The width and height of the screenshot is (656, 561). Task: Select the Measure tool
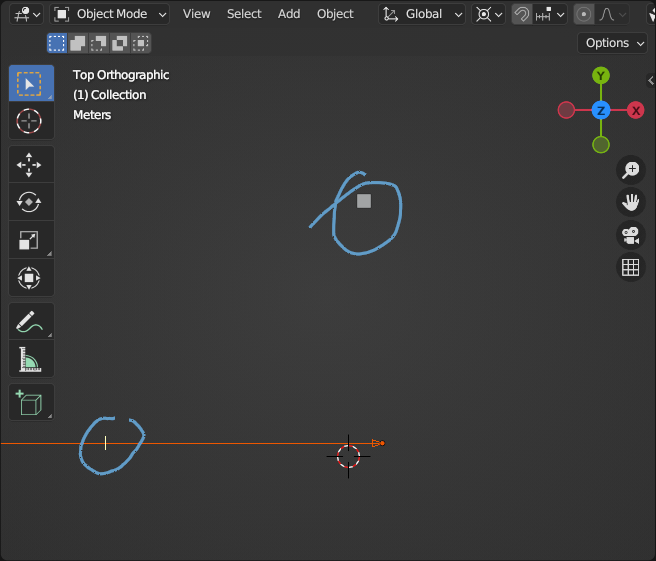coord(30,359)
